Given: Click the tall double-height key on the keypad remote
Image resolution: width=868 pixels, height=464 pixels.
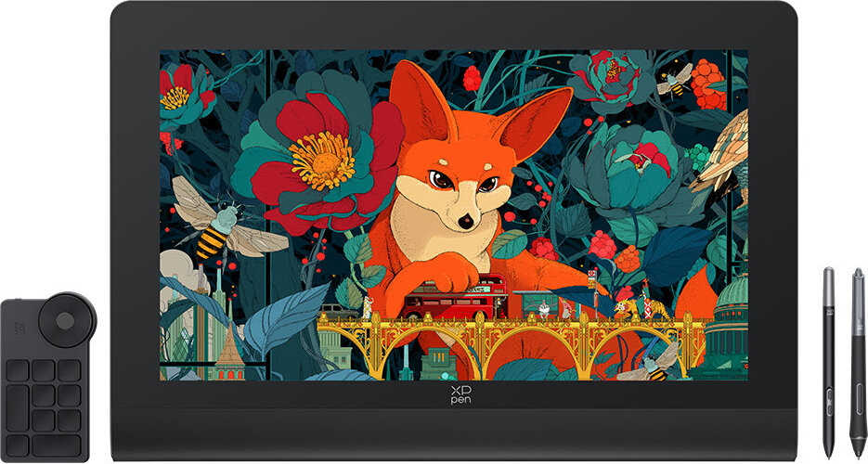Looking at the screenshot, I should 17,408.
